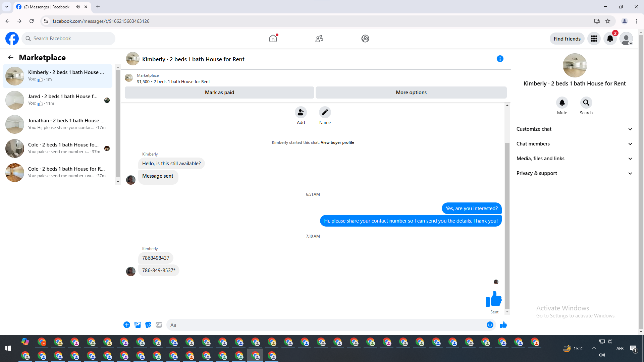Open the emoji picker
Viewport: 644px width, 362px height.
point(490,325)
